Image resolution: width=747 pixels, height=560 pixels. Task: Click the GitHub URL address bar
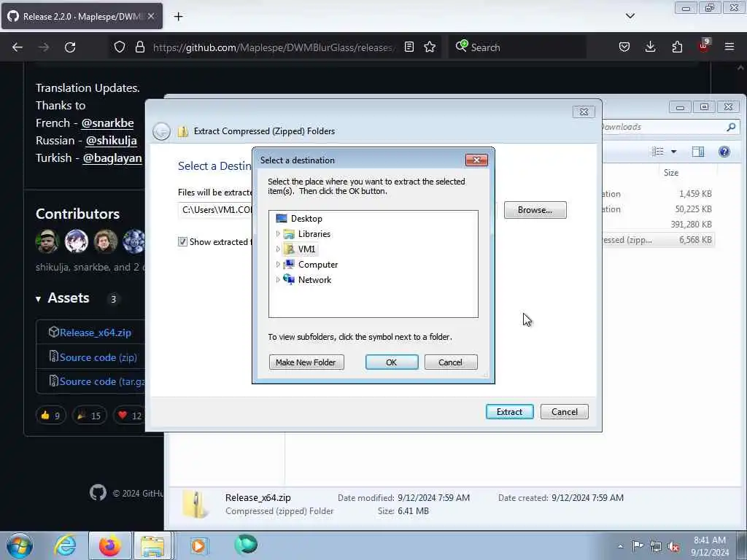pyautogui.click(x=273, y=47)
